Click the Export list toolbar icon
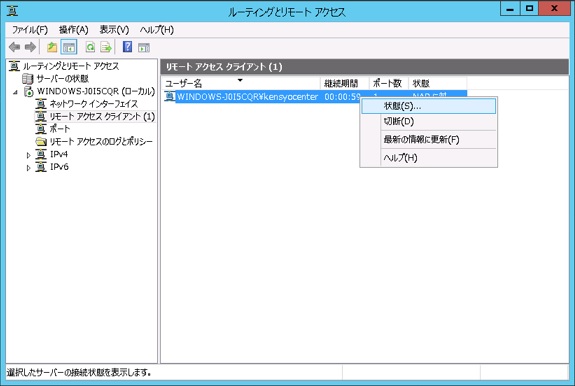The image size is (575, 386). pyautogui.click(x=106, y=47)
